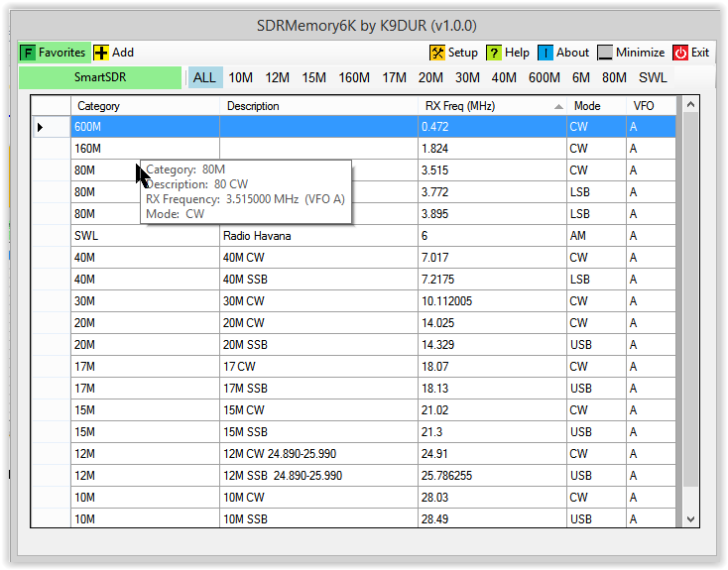Screen dimensions: 728x570
Task: Switch to the 6M filter
Action: point(581,77)
